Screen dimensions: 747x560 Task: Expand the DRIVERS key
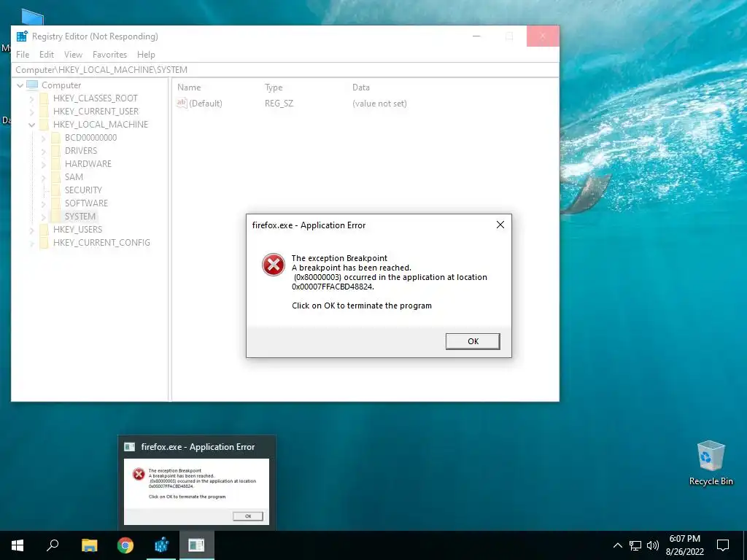click(x=43, y=151)
